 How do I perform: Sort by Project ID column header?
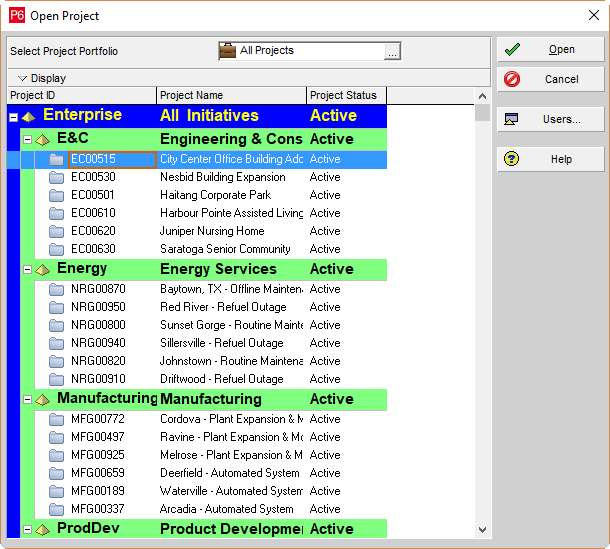point(82,95)
